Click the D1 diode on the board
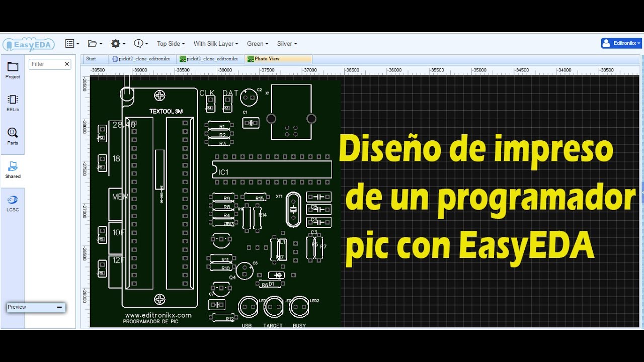The width and height of the screenshot is (644, 362). click(276, 275)
